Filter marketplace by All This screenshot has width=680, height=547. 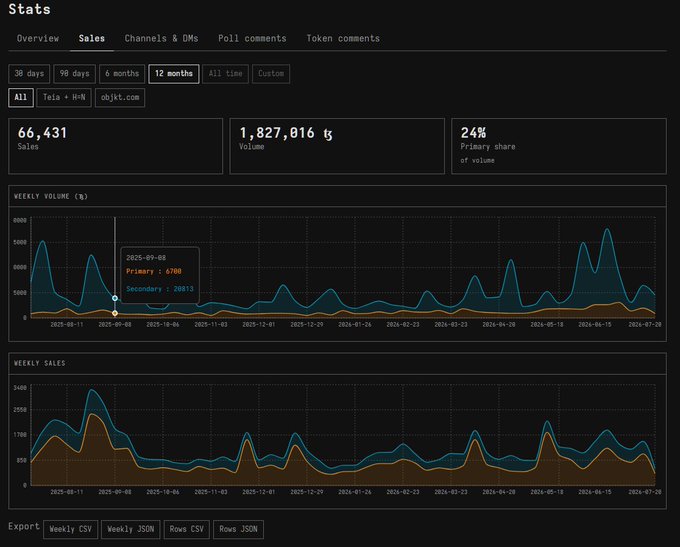point(21,98)
